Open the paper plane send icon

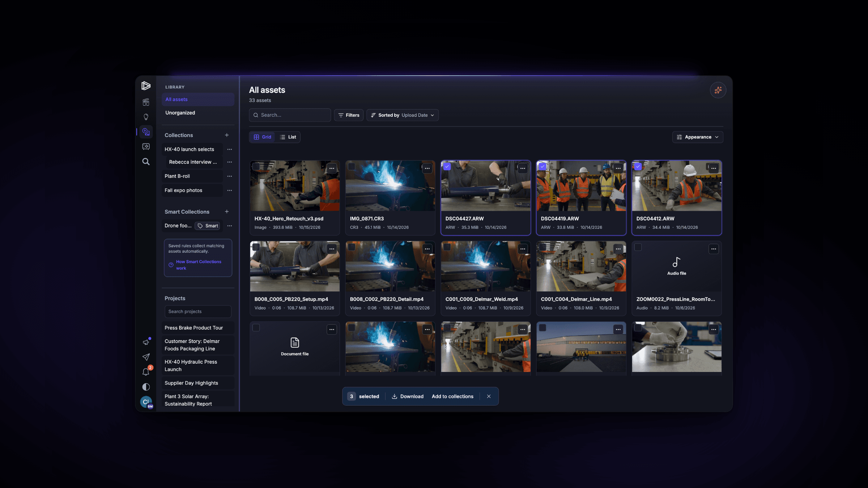tap(146, 357)
